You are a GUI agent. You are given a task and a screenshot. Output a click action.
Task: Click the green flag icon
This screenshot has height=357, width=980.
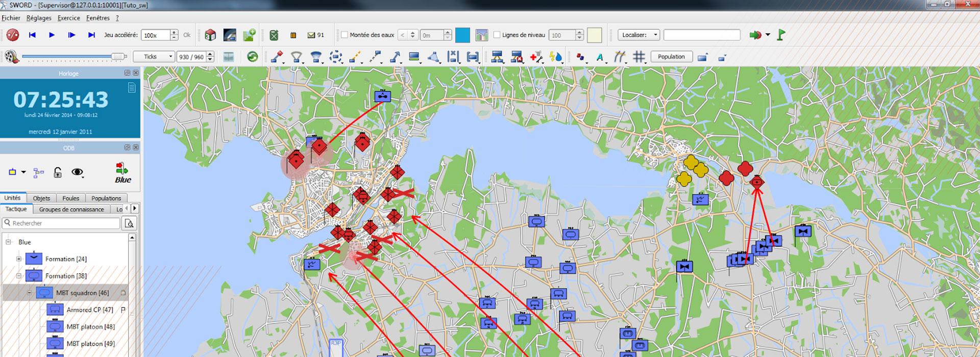(781, 35)
